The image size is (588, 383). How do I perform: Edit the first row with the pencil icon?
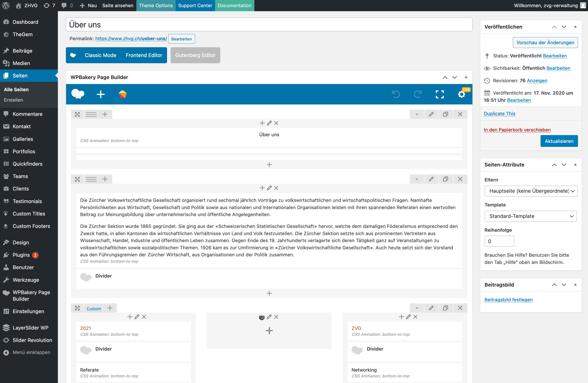(x=431, y=114)
